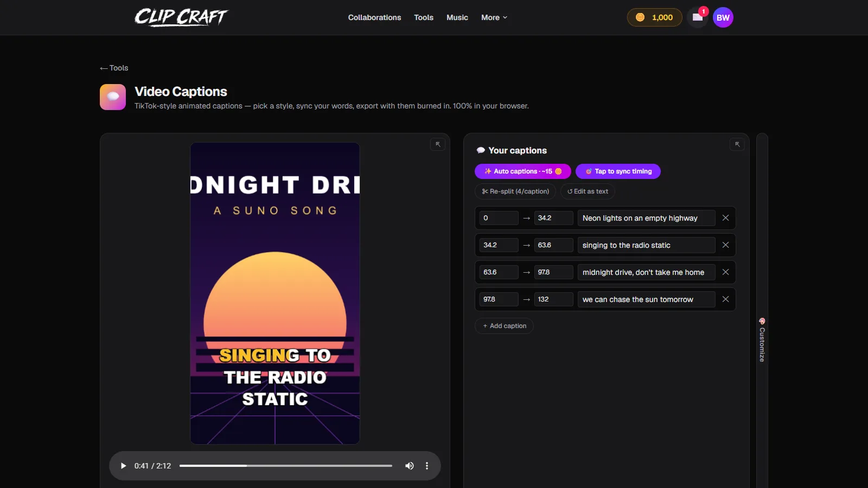The height and width of the screenshot is (488, 868).
Task: Edit caption text we can chase the sun tomorrow
Action: click(646, 299)
